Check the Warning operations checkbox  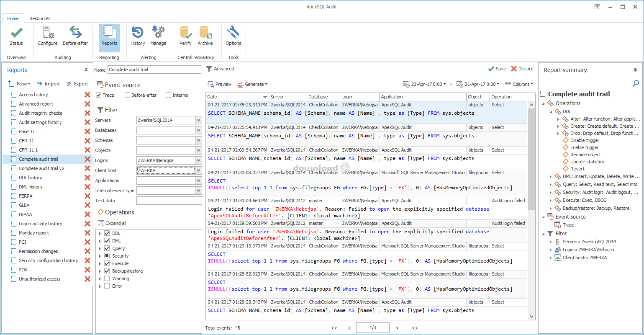pyautogui.click(x=107, y=278)
